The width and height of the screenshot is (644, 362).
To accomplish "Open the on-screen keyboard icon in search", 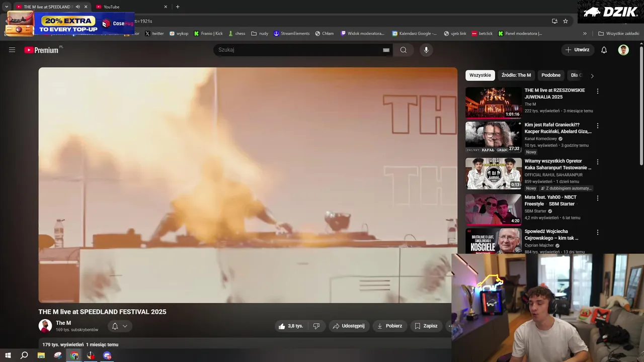I will [x=386, y=50].
